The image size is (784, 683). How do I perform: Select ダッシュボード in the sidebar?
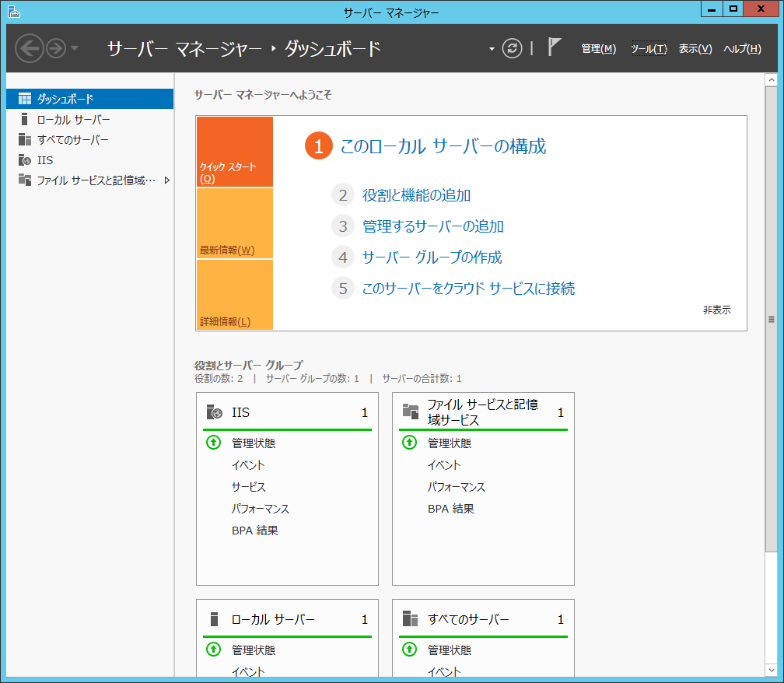[90, 99]
